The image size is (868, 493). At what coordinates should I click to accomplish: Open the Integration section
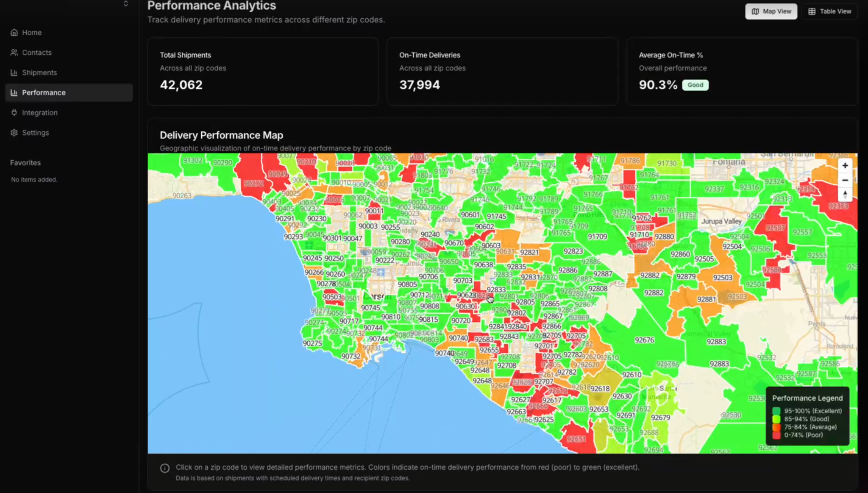[40, 112]
